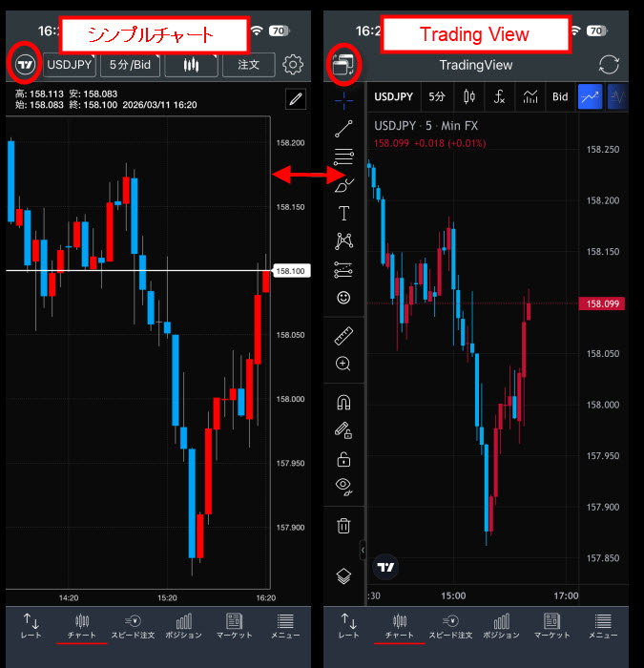The width and height of the screenshot is (644, 668).
Task: Open the 5分/Bid timeframe dropdown
Action: (130, 65)
